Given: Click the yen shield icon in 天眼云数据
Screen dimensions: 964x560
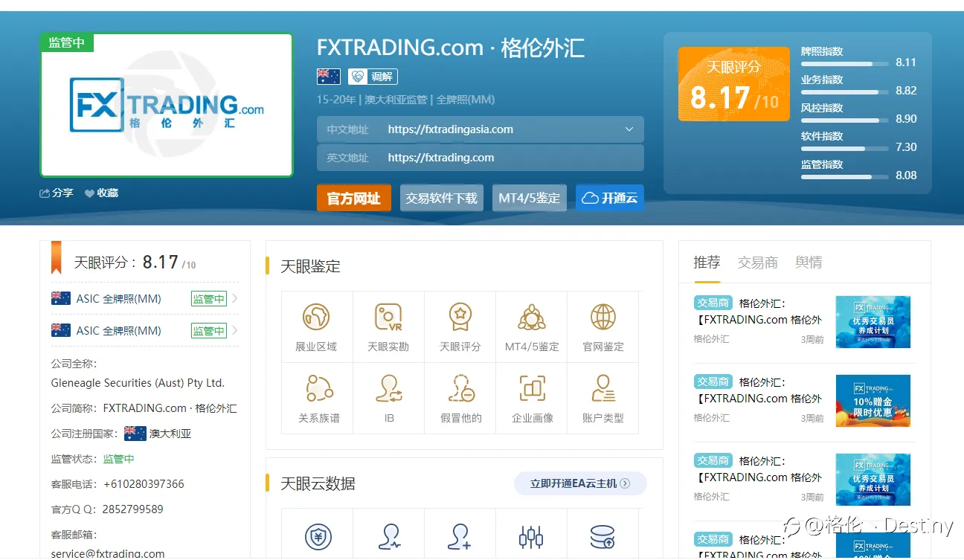Looking at the screenshot, I should 318,536.
